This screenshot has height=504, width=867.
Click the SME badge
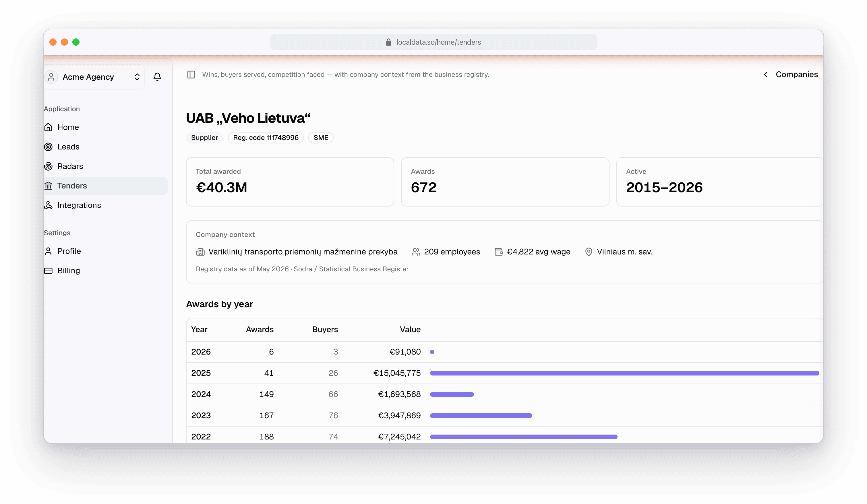point(321,137)
